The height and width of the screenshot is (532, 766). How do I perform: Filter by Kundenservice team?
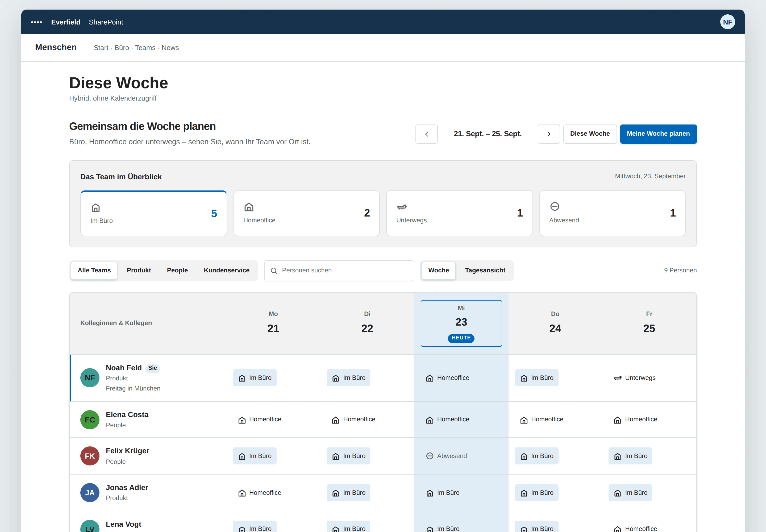(226, 270)
